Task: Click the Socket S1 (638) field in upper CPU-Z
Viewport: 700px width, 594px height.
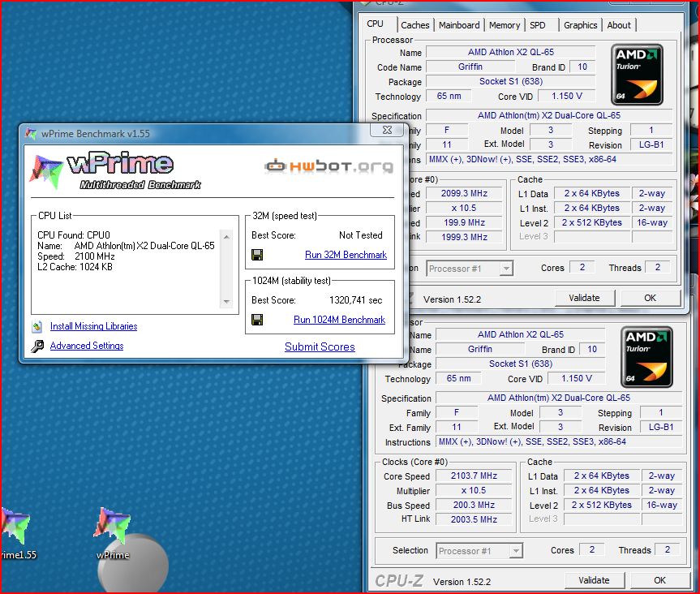Action: pos(511,81)
